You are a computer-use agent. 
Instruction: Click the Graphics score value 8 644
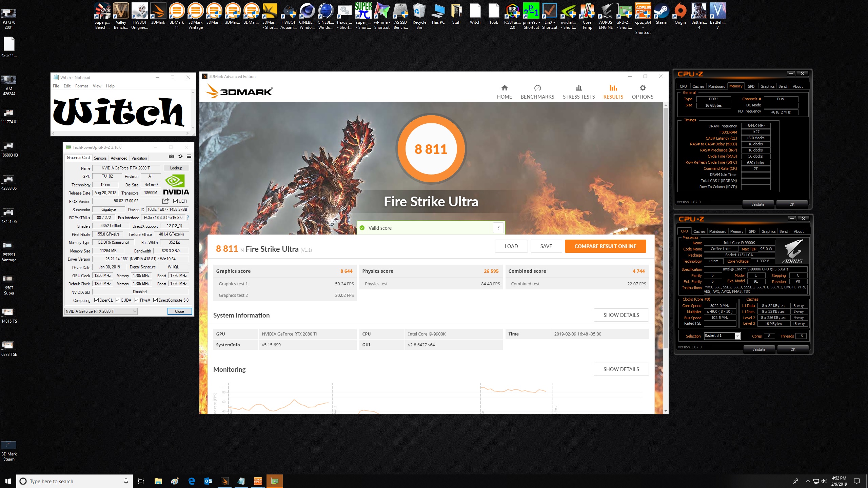pyautogui.click(x=346, y=271)
